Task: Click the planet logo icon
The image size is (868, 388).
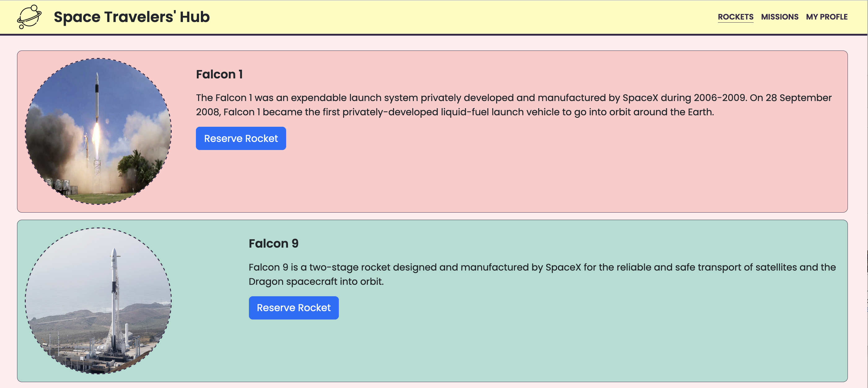Action: 29,17
